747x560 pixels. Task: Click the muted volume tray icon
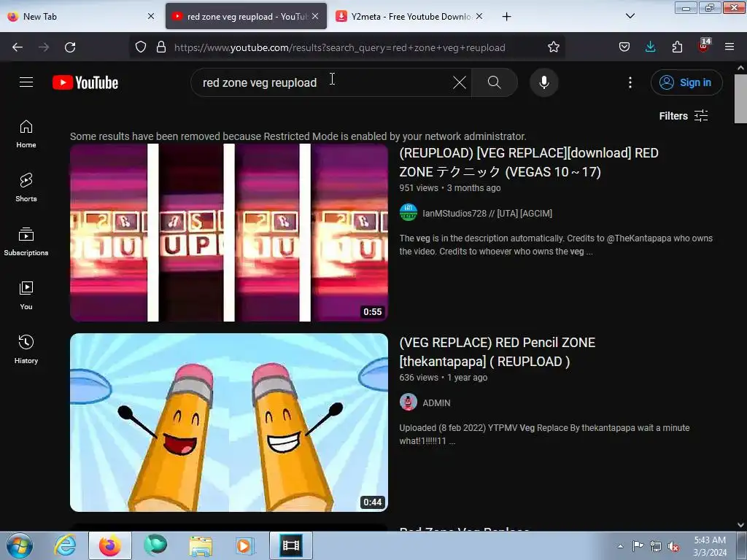[673, 547]
